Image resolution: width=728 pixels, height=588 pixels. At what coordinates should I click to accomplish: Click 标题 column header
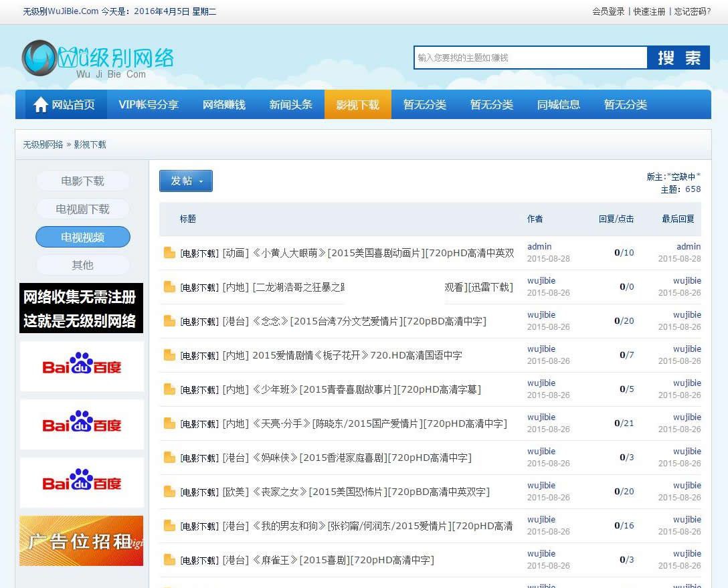point(187,219)
